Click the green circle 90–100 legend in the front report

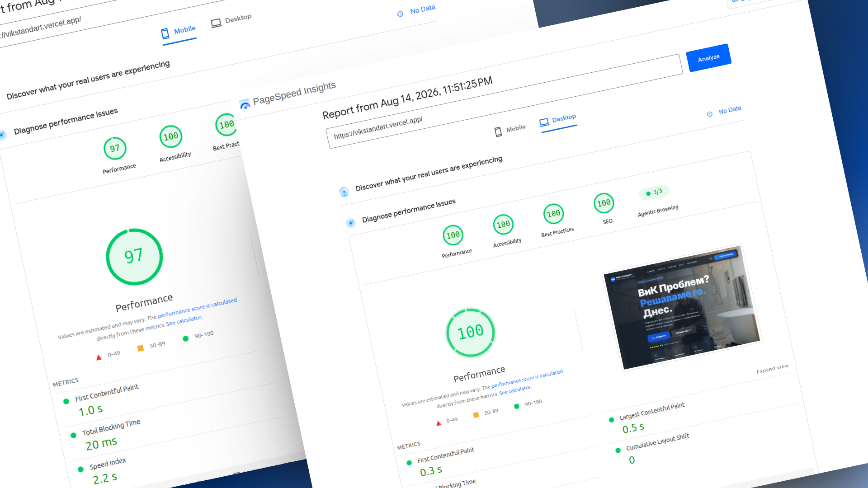click(528, 404)
